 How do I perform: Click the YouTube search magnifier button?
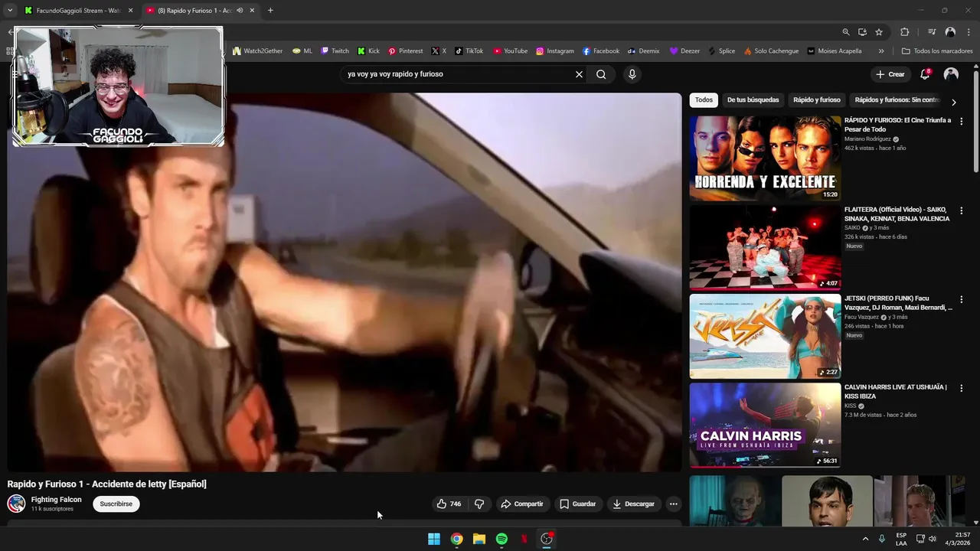pyautogui.click(x=601, y=74)
